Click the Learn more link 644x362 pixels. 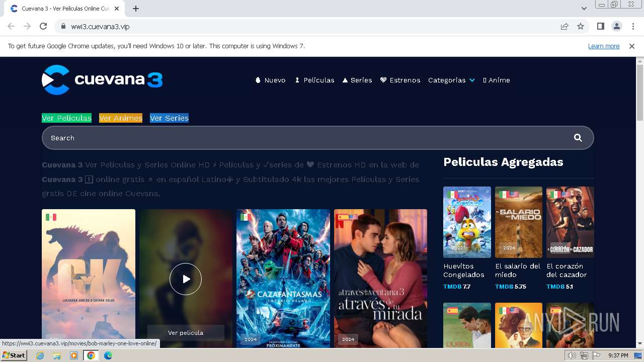pos(604,46)
